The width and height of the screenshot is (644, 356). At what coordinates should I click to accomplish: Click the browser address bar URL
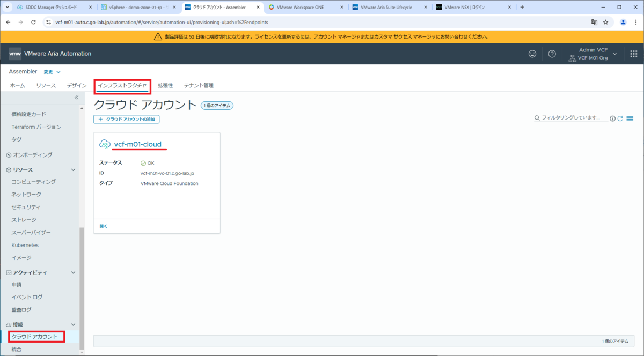pyautogui.click(x=162, y=22)
